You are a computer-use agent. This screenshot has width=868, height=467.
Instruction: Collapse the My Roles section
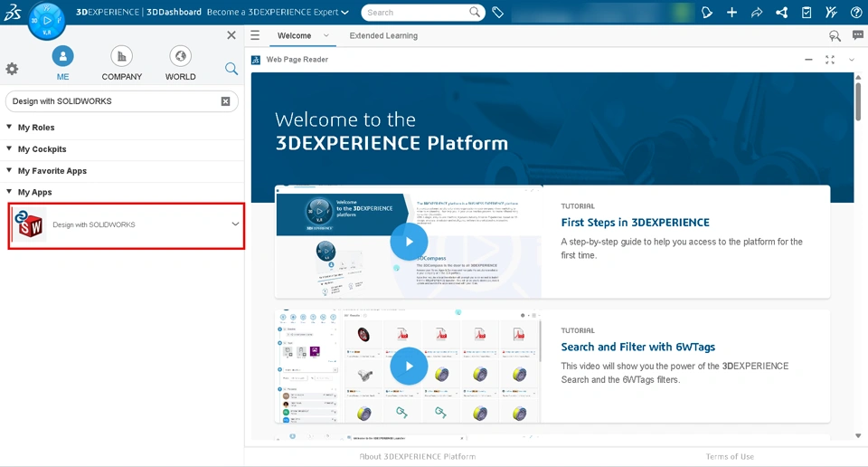[10, 128]
